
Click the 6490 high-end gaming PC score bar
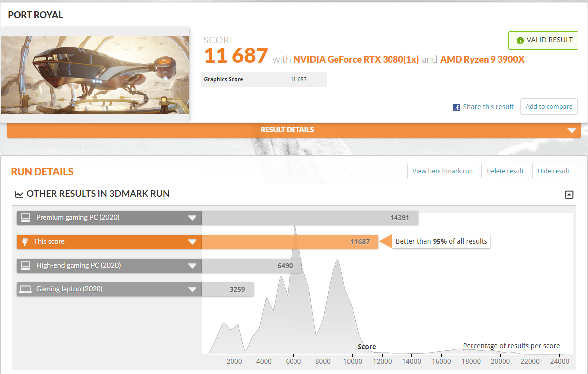[x=252, y=266]
